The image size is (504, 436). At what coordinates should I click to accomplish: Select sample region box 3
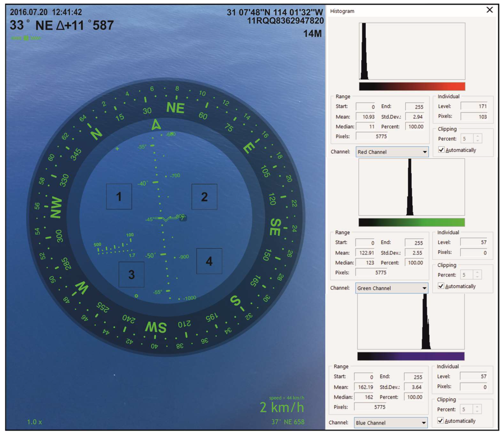(x=131, y=274)
